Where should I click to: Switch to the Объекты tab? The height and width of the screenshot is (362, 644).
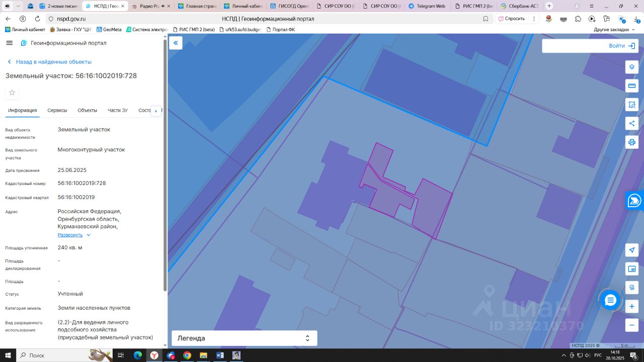88,111
